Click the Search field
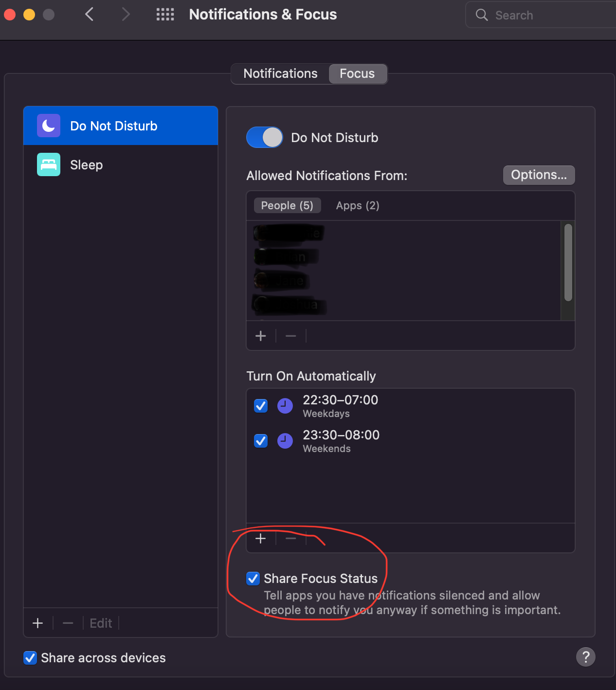Image resolution: width=616 pixels, height=690 pixels. coord(545,15)
